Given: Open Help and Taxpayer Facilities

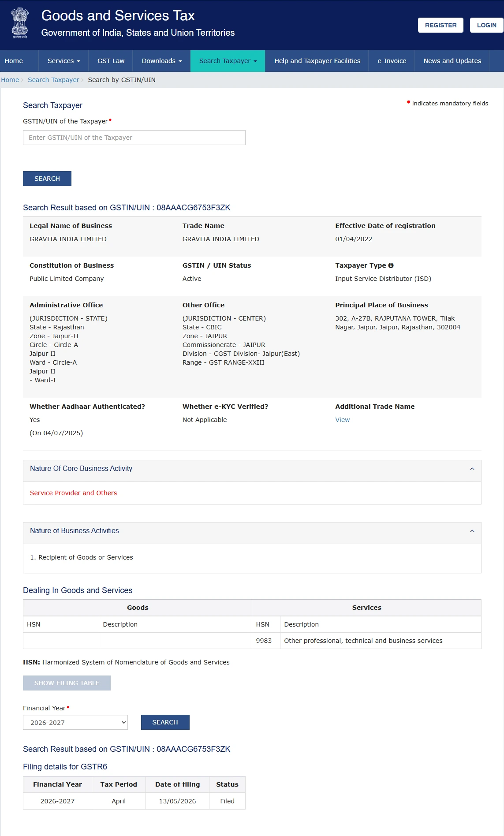Looking at the screenshot, I should coord(317,61).
